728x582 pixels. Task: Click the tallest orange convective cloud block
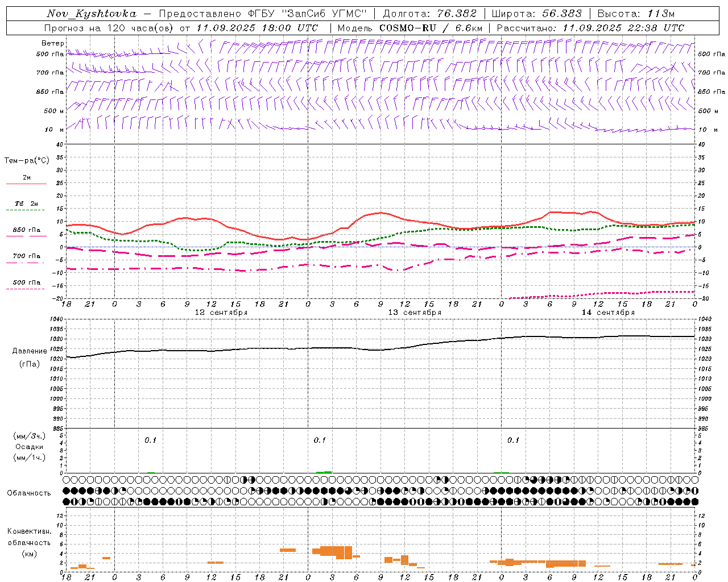(344, 552)
